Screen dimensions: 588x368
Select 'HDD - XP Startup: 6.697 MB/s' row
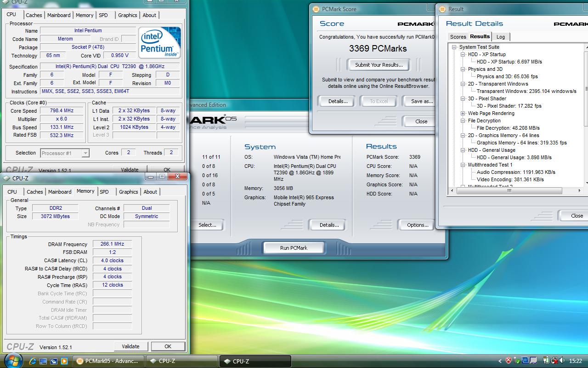click(x=509, y=62)
